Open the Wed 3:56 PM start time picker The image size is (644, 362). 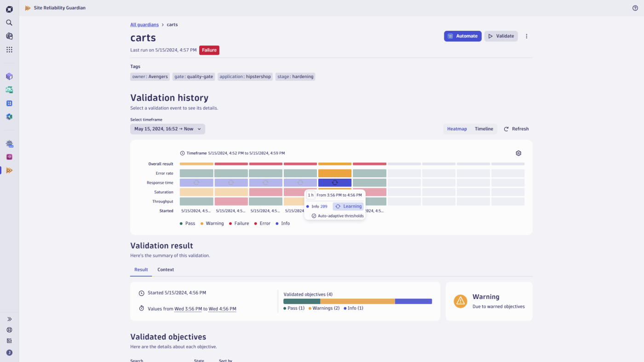[x=188, y=309]
